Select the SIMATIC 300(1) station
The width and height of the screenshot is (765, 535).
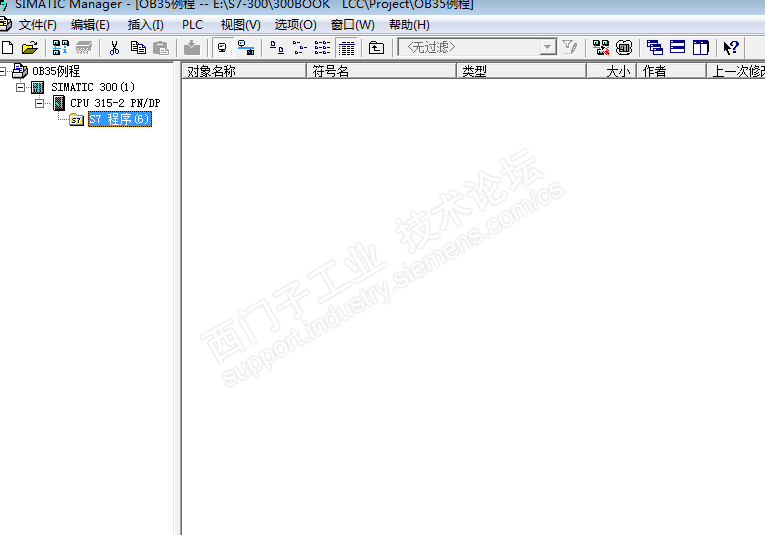(x=93, y=87)
